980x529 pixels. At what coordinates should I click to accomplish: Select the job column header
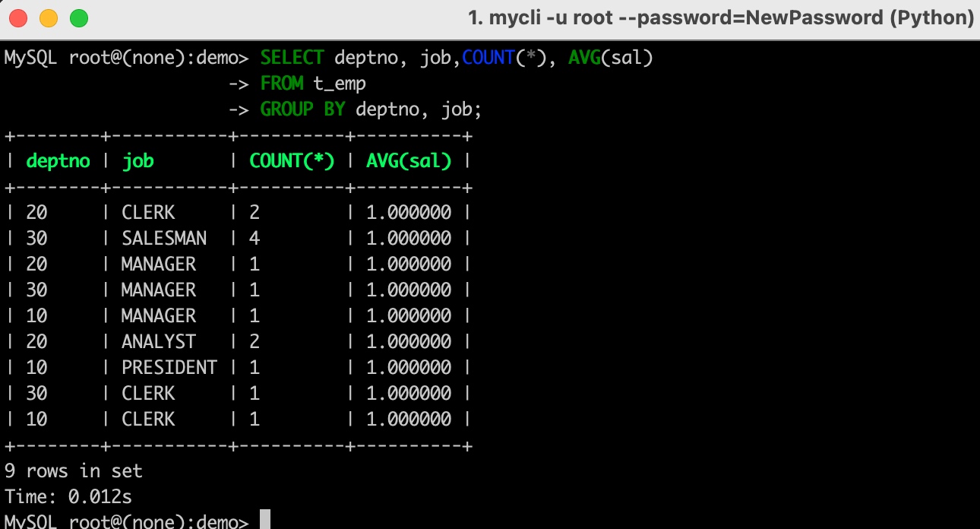click(138, 161)
